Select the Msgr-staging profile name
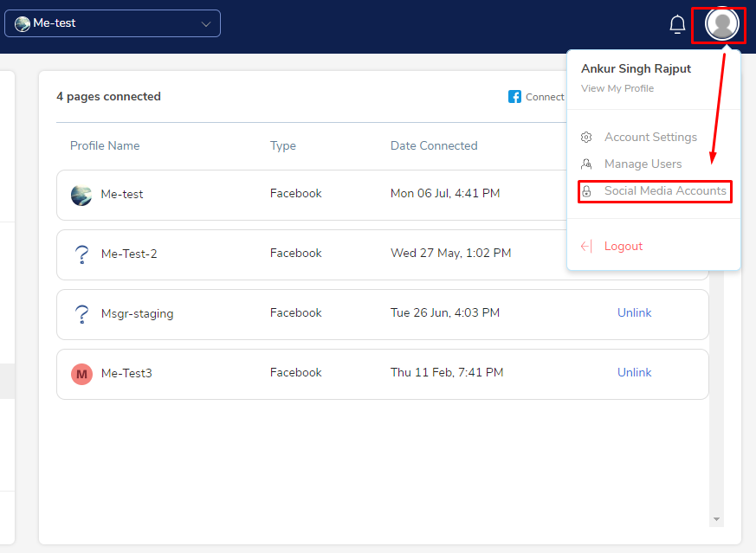The height and width of the screenshot is (553, 756). [x=138, y=313]
